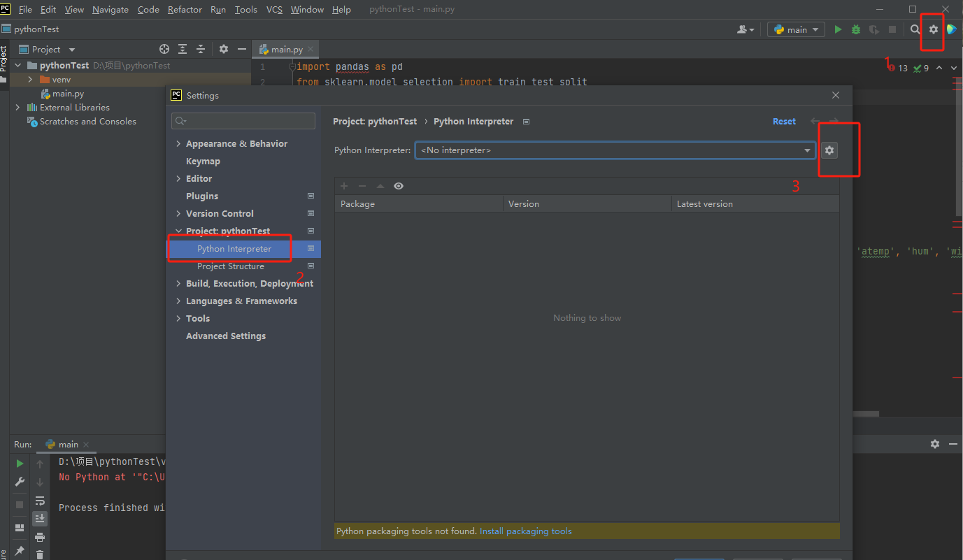Collapse the Project: pythonTest settings node

click(x=179, y=231)
